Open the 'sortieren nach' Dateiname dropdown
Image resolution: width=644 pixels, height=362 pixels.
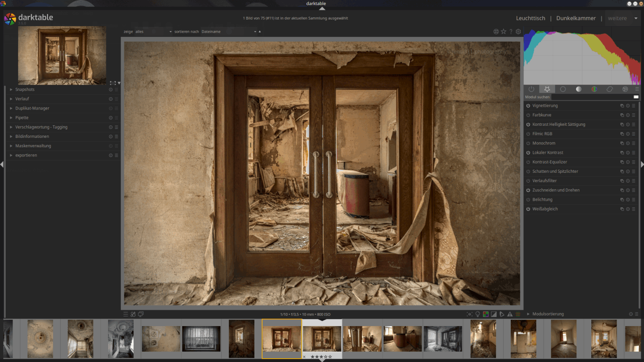point(228,32)
